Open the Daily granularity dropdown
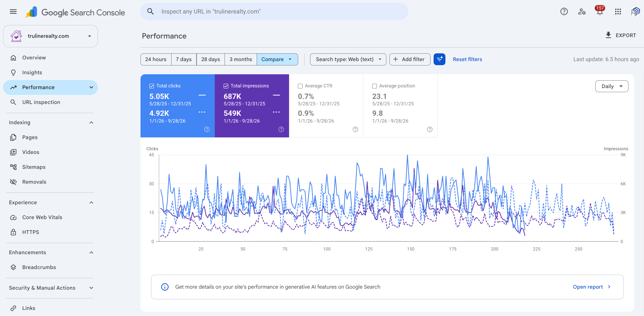Screen dimensions: 644x316 click(x=612, y=86)
